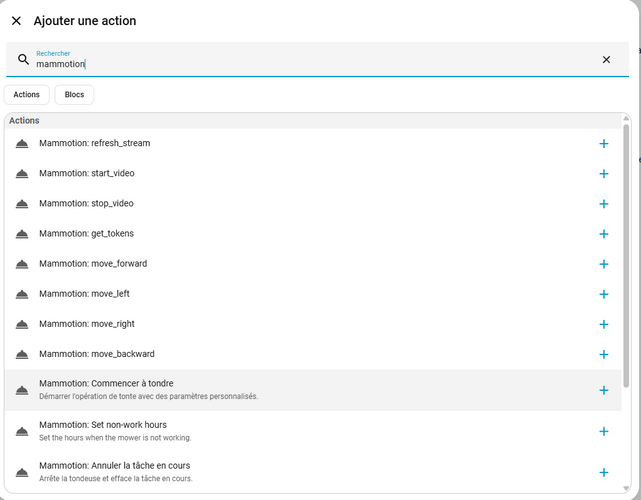Screen dimensions: 641x500
Task: Add the start_video action via plus
Action: point(604,174)
